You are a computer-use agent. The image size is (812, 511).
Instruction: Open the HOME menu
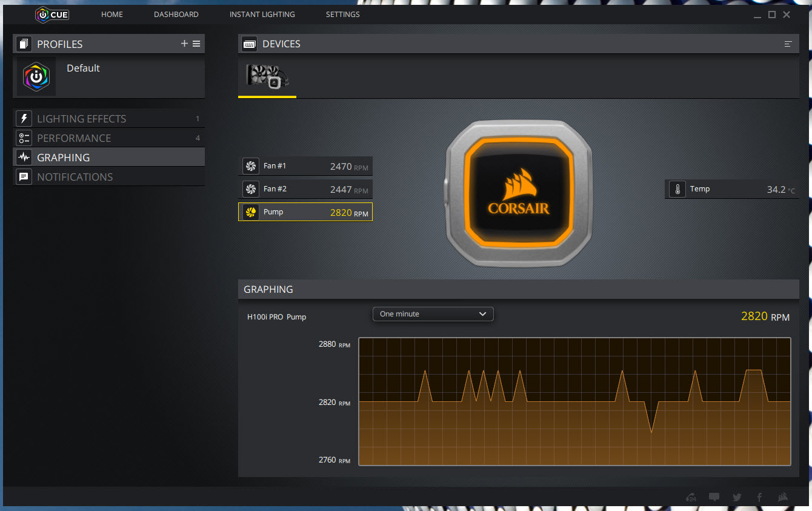click(x=112, y=15)
